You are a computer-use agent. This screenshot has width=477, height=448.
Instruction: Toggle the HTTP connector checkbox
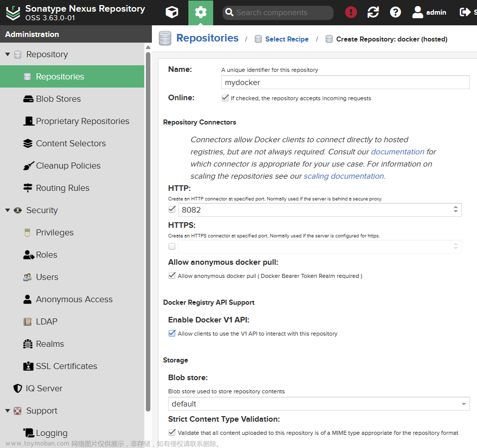coord(172,209)
